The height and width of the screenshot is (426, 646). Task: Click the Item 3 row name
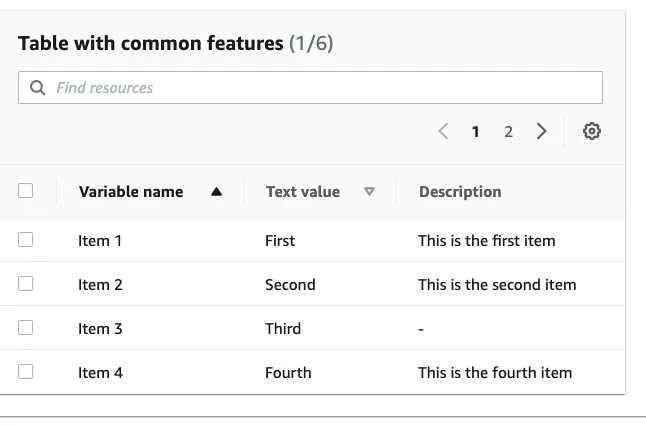tap(100, 329)
